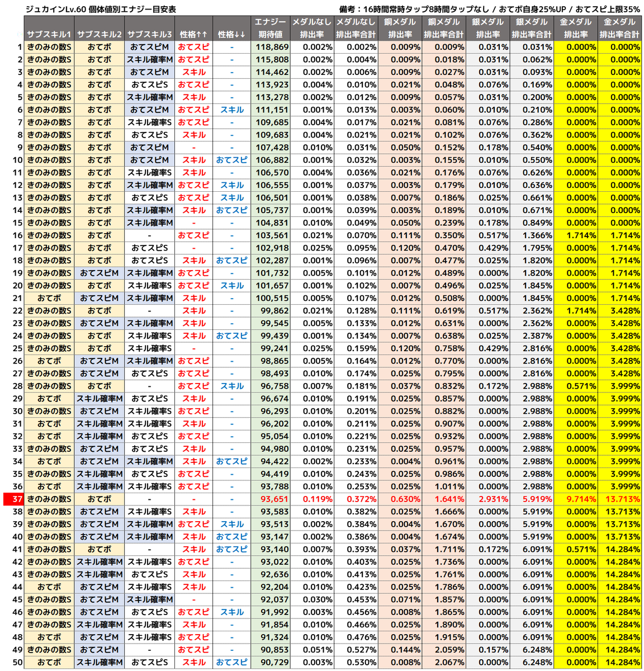Click the red row number 37

(x=14, y=499)
